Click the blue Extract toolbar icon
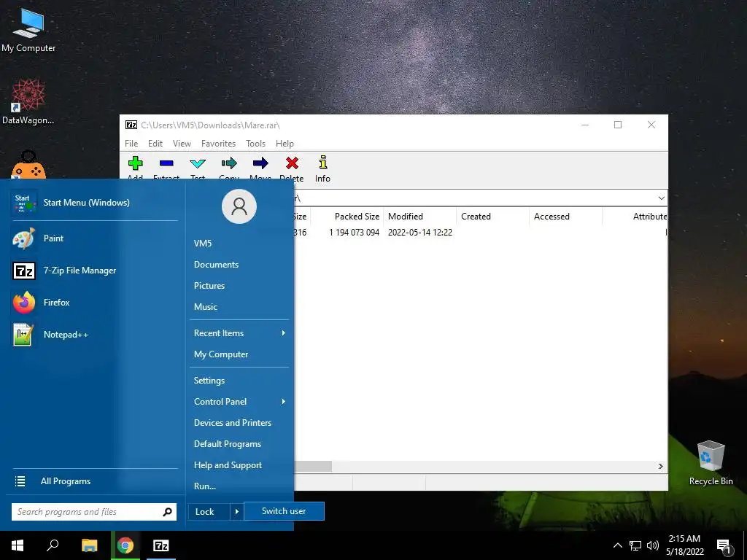Viewport: 747px width, 560px height. [166, 163]
